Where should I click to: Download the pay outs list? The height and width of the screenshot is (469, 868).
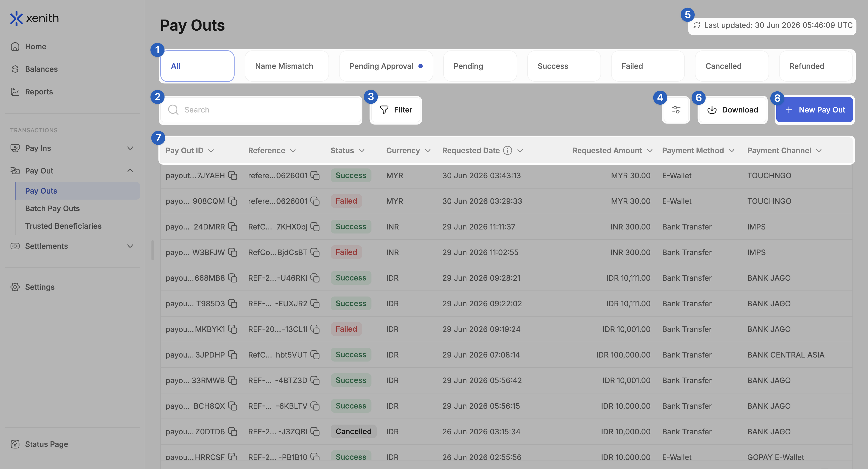733,110
